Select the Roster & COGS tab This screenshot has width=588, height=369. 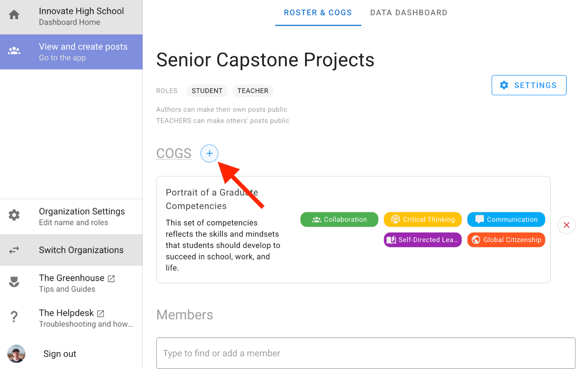[x=318, y=13]
